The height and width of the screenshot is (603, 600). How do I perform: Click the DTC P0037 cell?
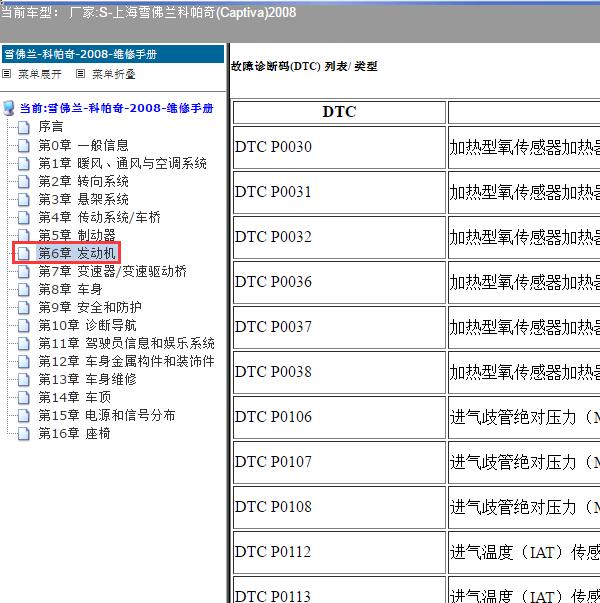(x=339, y=327)
